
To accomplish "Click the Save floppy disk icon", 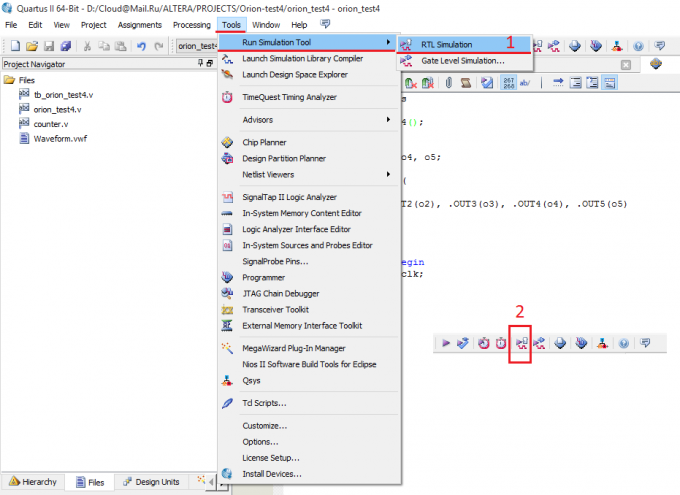I will 49,46.
